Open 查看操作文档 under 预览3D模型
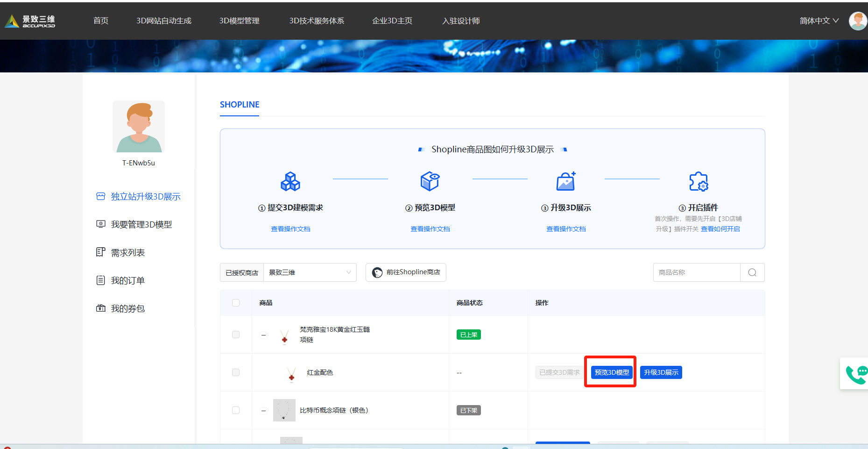The width and height of the screenshot is (868, 449). point(430,229)
